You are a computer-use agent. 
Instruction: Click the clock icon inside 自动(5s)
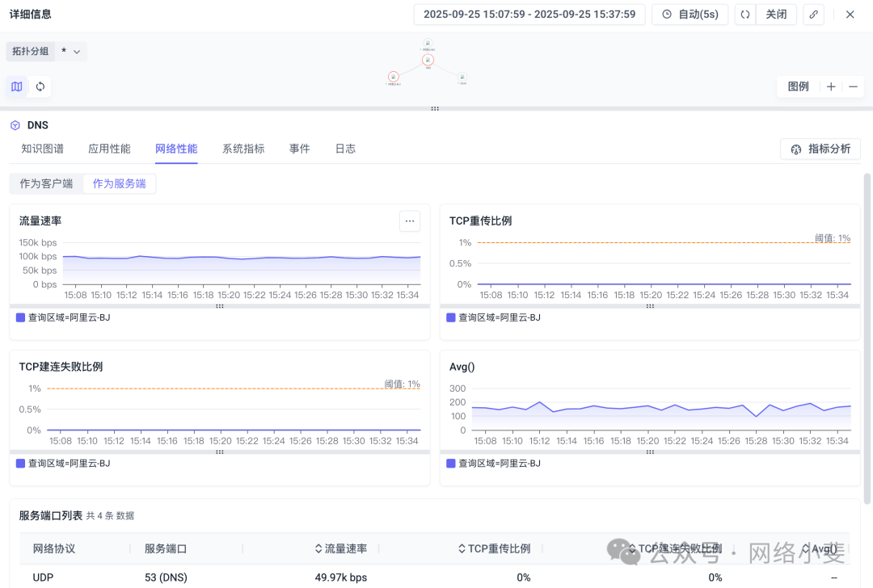(668, 14)
